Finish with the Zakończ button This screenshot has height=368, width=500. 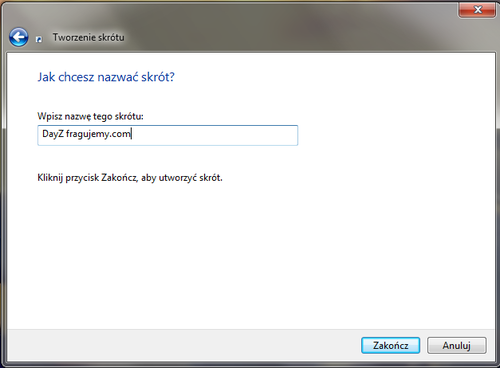[390, 345]
